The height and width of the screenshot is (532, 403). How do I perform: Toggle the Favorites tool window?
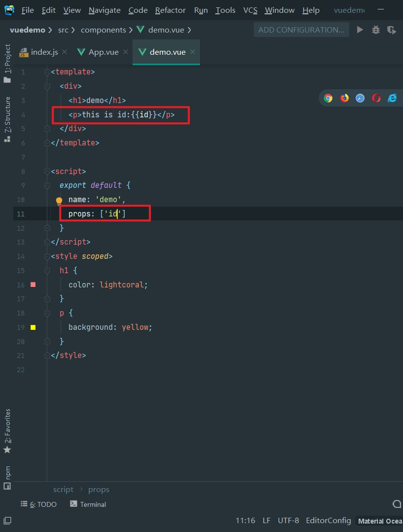7,431
